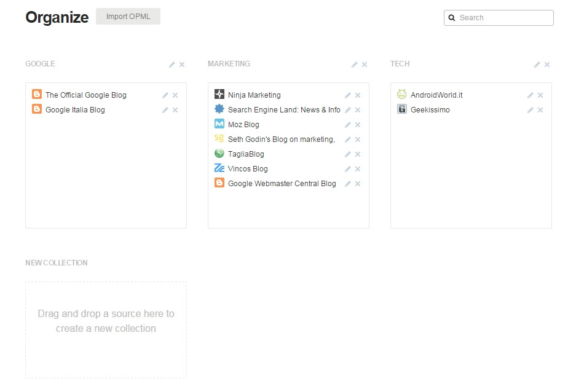568x392 pixels.
Task: Delete the GOOGLE collection with X
Action: coord(182,65)
